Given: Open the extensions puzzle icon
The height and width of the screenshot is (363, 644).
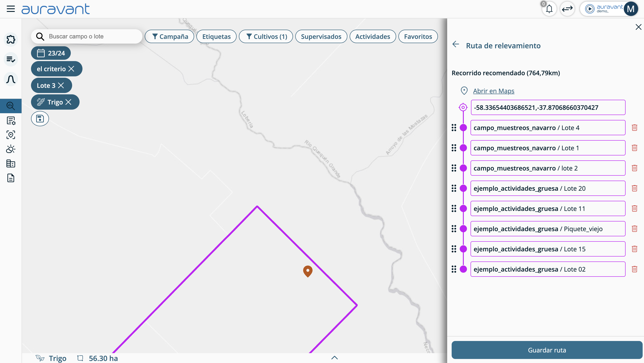Looking at the screenshot, I should point(11,40).
